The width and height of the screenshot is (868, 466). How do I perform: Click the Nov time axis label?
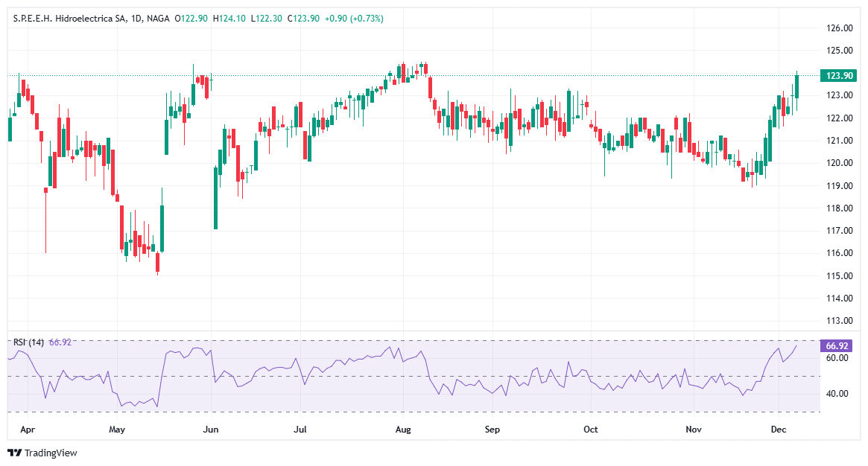pyautogui.click(x=694, y=430)
